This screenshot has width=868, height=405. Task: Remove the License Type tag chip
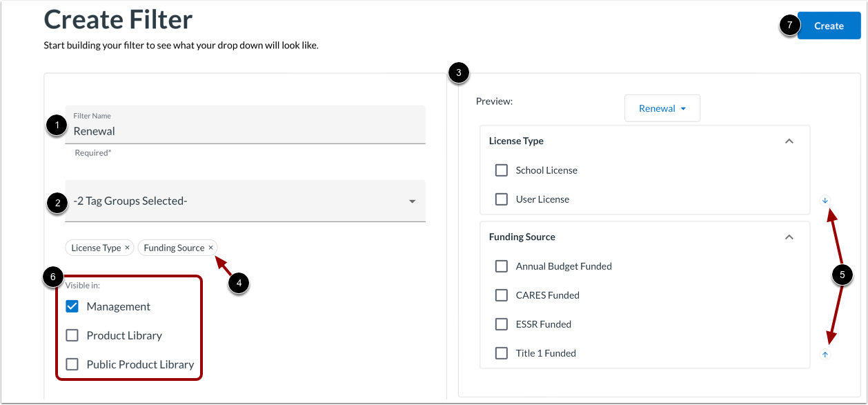click(x=128, y=247)
